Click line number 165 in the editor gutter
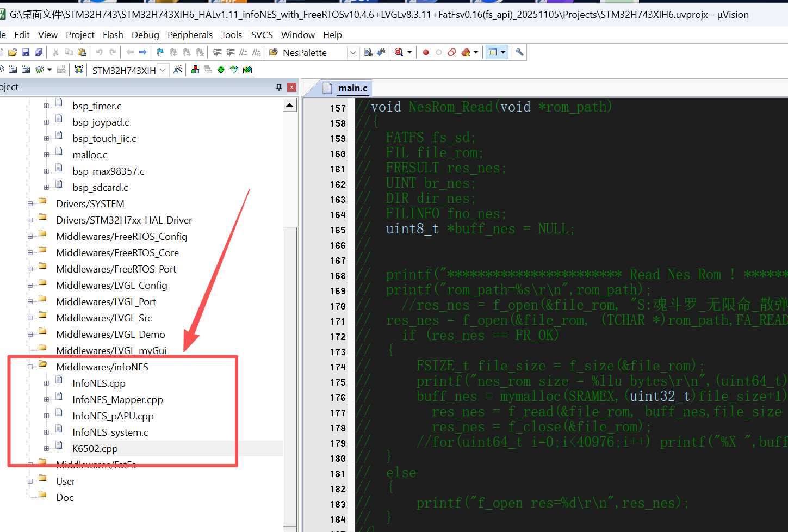This screenshot has width=788, height=532. coord(337,230)
